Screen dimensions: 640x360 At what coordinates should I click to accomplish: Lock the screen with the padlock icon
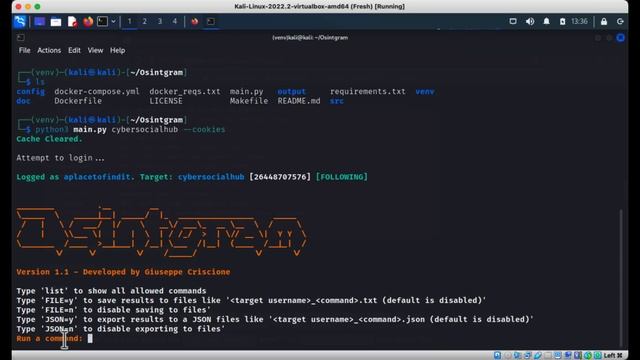click(x=604, y=22)
